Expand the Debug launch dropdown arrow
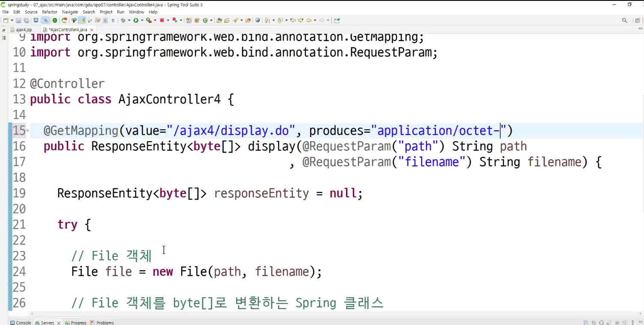 pos(129,20)
